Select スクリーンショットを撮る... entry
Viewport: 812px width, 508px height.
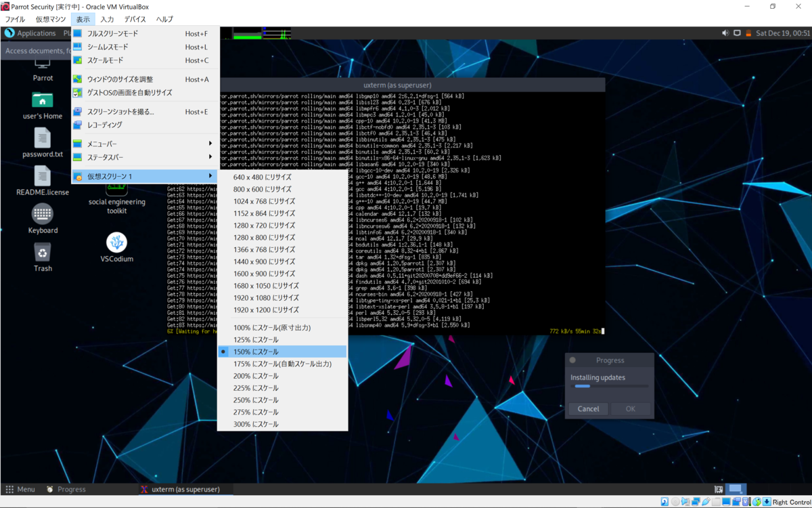[145, 112]
